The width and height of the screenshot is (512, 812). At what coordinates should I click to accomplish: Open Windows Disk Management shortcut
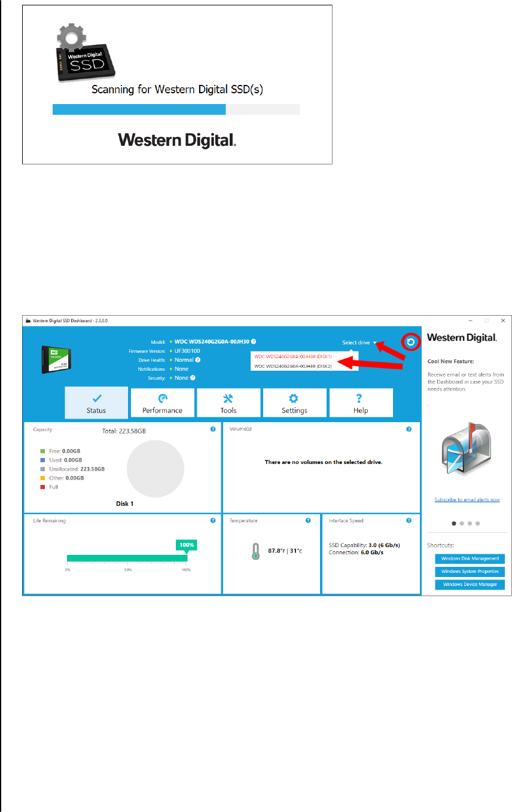pos(470,558)
